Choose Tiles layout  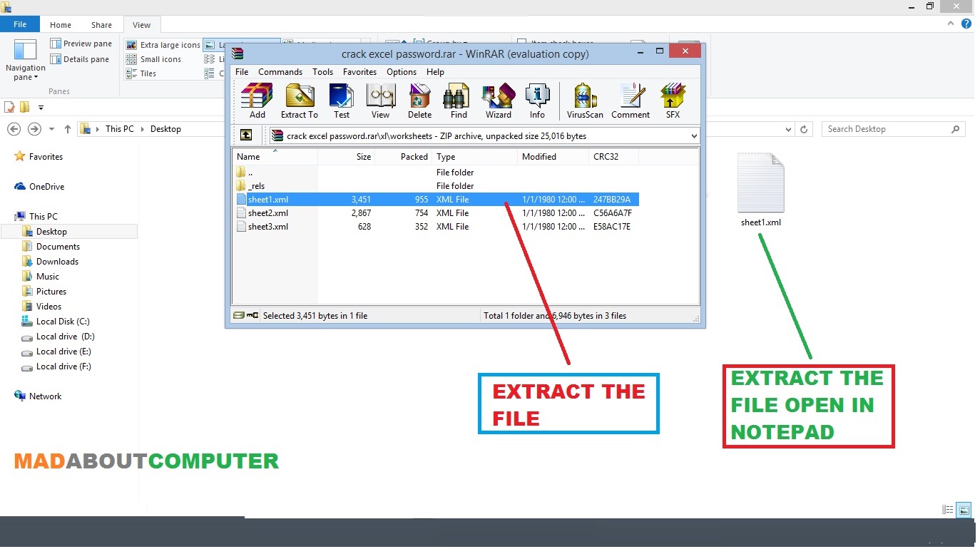(141, 73)
